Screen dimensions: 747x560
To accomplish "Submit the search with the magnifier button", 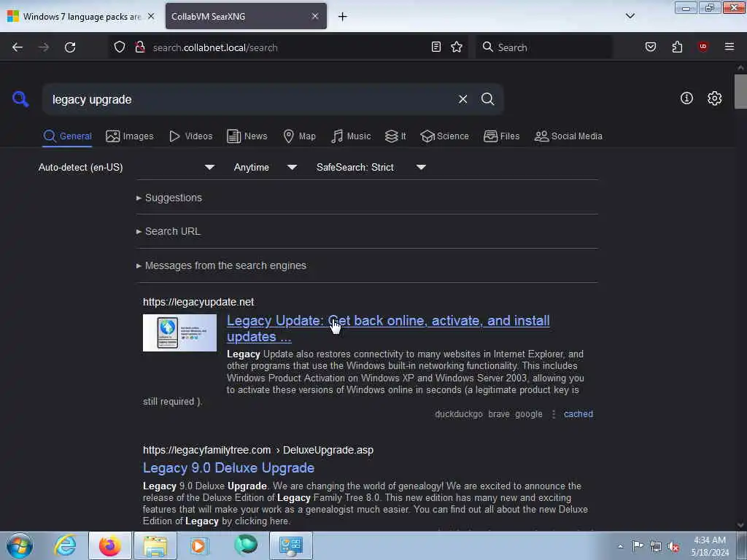I will click(x=487, y=99).
